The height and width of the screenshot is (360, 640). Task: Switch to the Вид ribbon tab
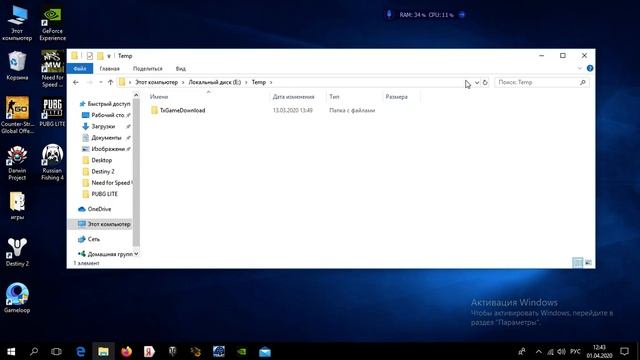[x=180, y=69]
